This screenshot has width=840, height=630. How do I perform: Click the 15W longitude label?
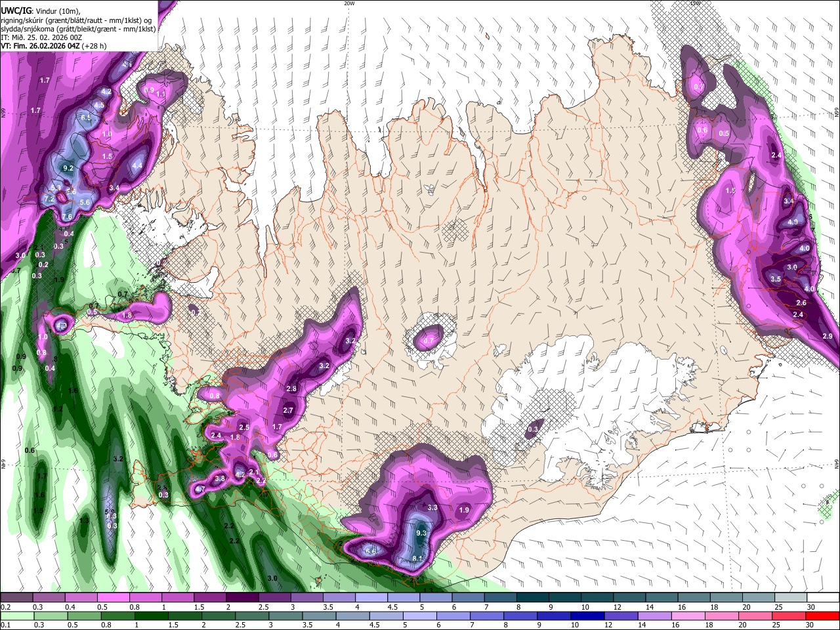(x=695, y=3)
